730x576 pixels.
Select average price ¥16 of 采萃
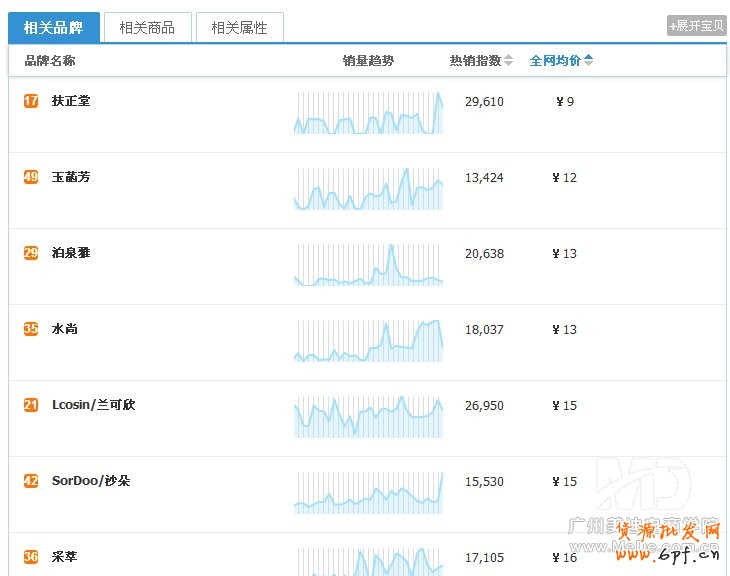(x=564, y=557)
